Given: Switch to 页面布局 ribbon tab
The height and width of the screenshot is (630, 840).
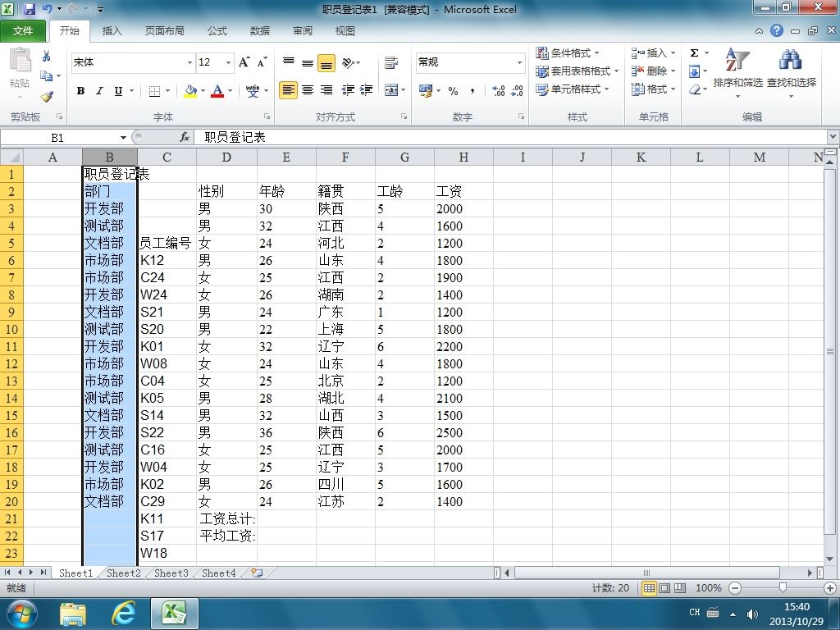Looking at the screenshot, I should point(164,30).
